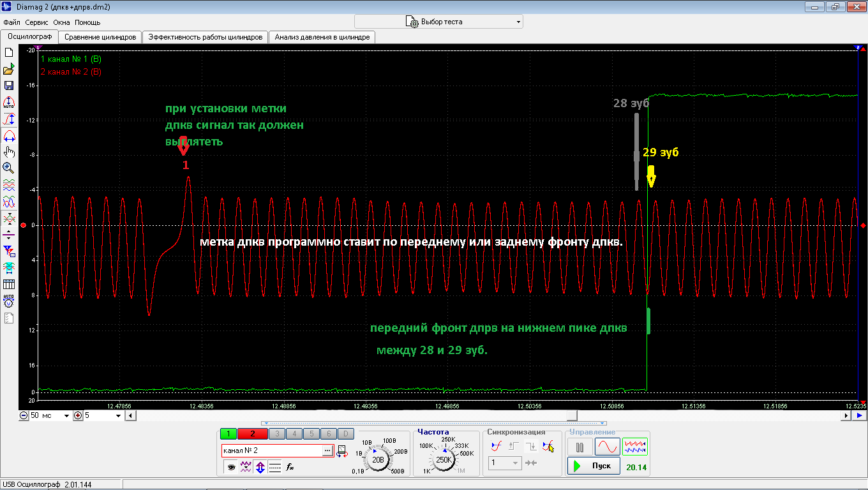Select the Осциллограф tab
Viewport: 868px width, 490px height.
29,36
